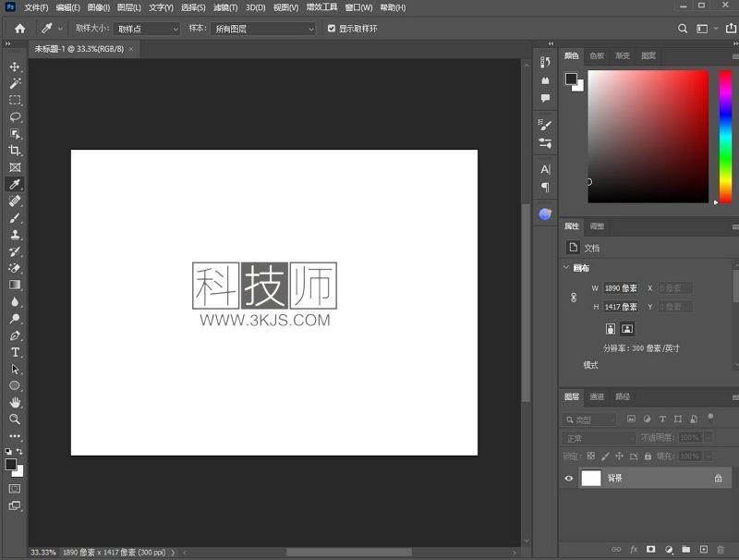This screenshot has height=560, width=739.
Task: Select the Eraser tool
Action: (x=15, y=268)
